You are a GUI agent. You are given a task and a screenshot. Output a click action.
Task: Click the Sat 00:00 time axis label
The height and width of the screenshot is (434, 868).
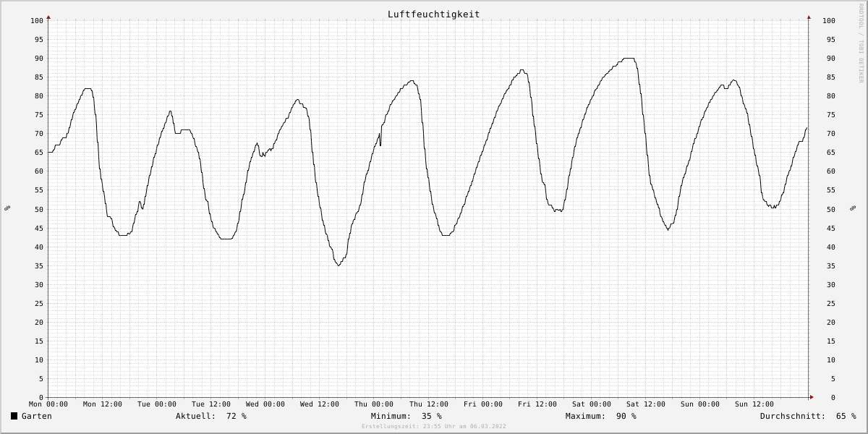592,404
